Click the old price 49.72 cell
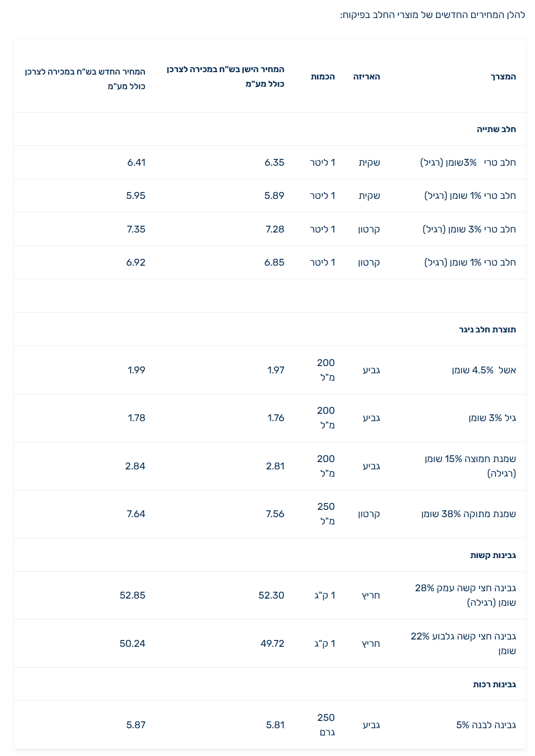 (272, 643)
